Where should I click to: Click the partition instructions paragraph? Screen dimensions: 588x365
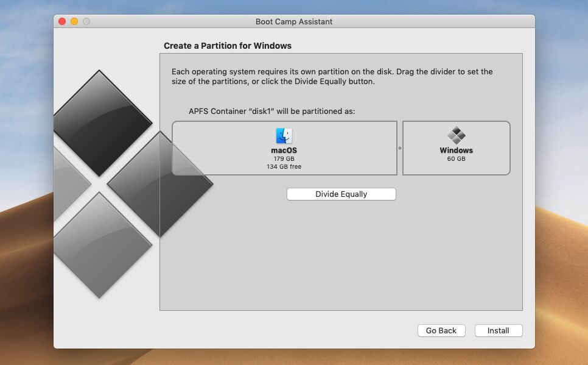332,76
